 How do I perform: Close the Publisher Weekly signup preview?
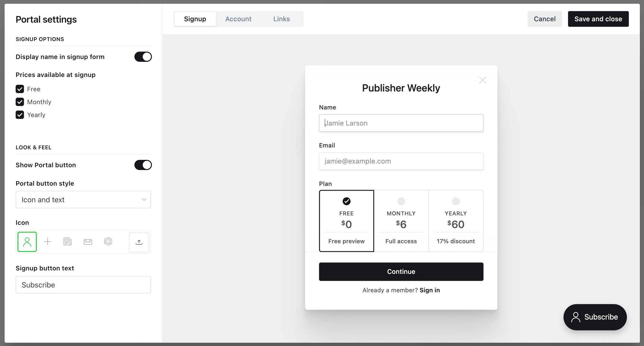(482, 80)
